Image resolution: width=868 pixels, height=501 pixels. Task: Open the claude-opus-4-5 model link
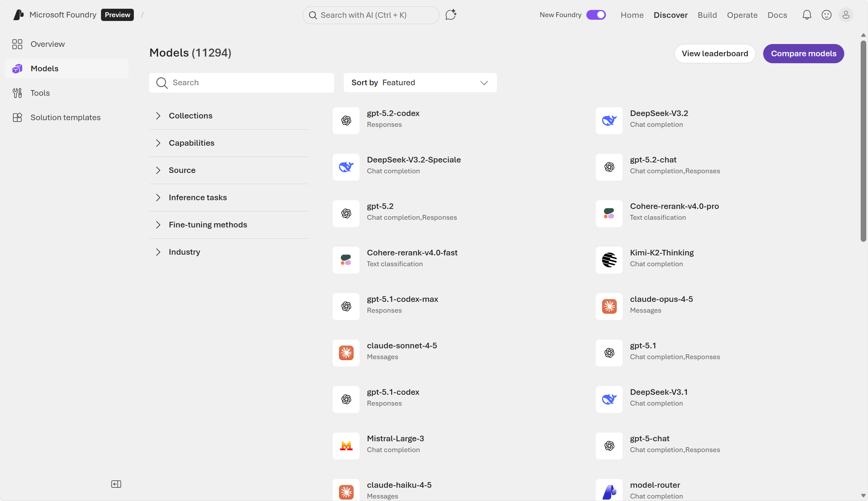(x=661, y=299)
